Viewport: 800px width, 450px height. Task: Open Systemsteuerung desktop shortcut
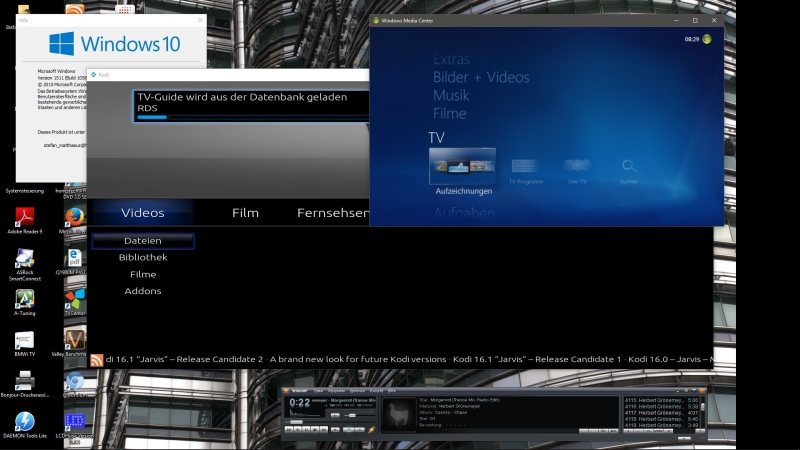[24, 190]
